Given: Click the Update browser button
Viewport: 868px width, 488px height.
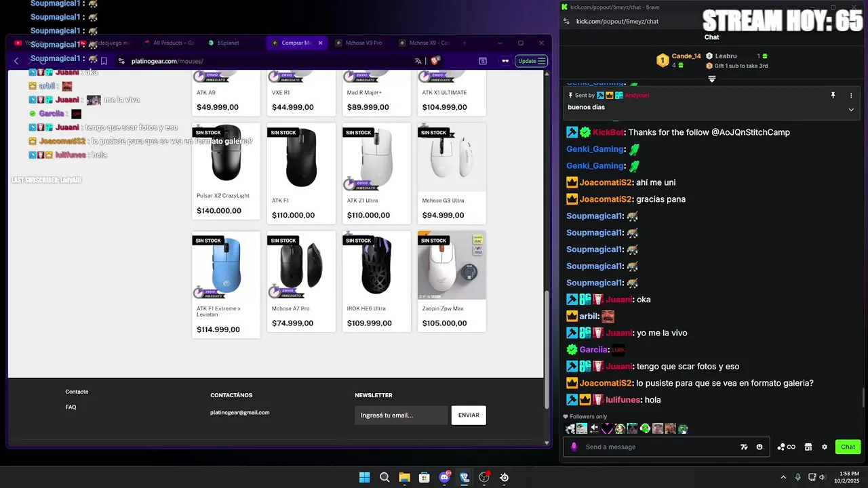Looking at the screenshot, I should point(532,61).
